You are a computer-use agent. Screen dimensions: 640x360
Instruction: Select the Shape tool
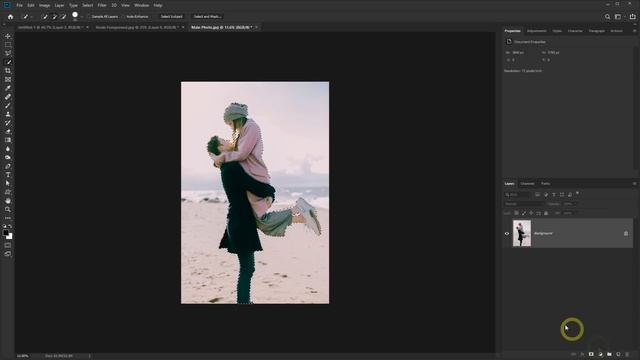(x=8, y=192)
